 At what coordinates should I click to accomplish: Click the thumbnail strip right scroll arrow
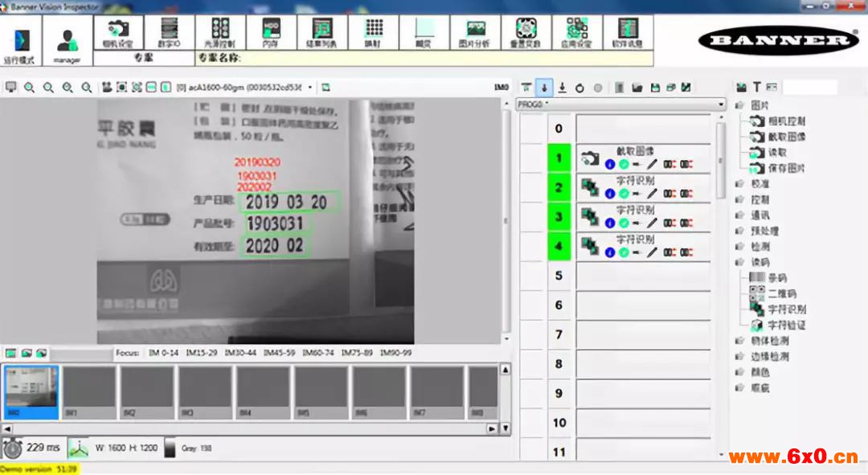click(492, 428)
